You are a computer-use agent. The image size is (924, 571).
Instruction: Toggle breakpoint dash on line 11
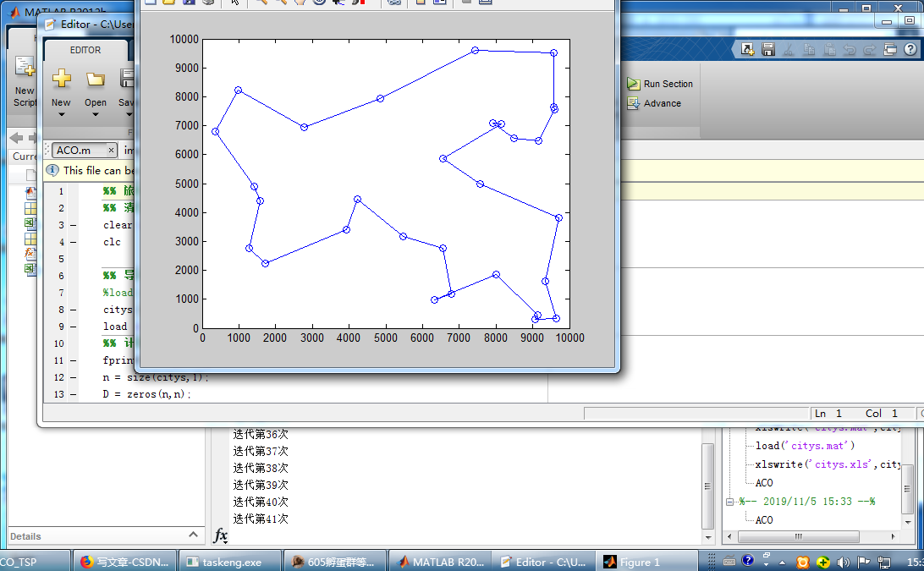coord(73,360)
